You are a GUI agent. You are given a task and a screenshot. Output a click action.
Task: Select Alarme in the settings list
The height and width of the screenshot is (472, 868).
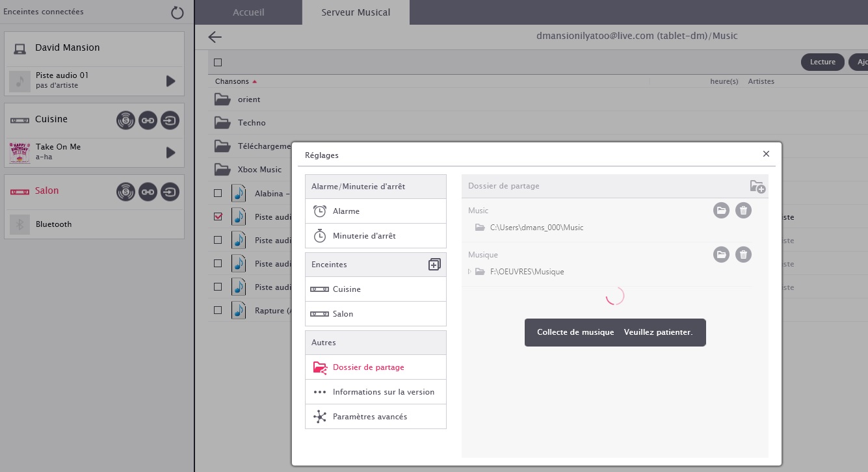346,211
